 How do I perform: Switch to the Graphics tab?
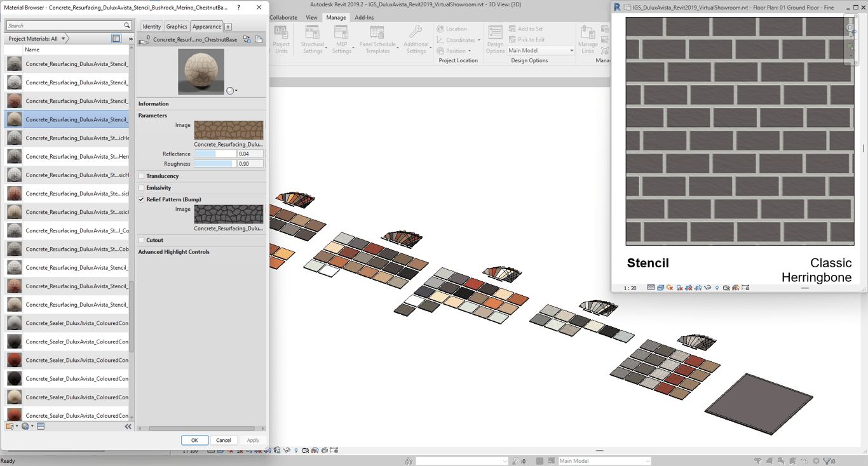pos(176,27)
